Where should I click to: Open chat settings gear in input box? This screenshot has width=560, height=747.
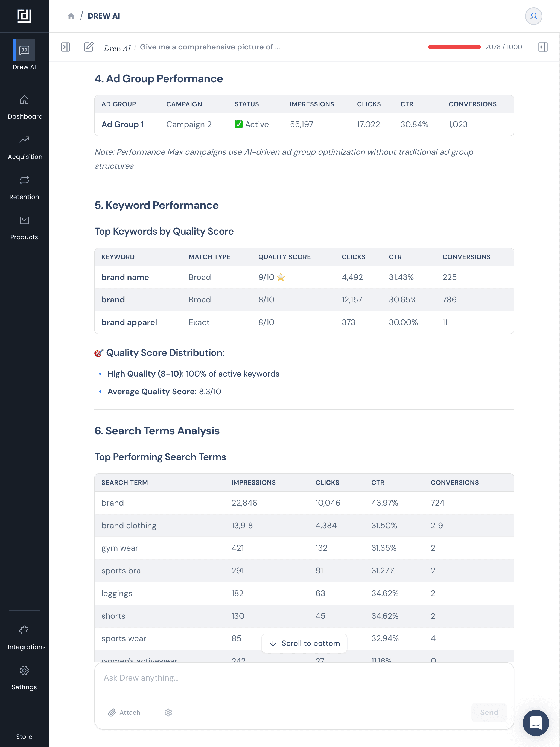click(168, 712)
